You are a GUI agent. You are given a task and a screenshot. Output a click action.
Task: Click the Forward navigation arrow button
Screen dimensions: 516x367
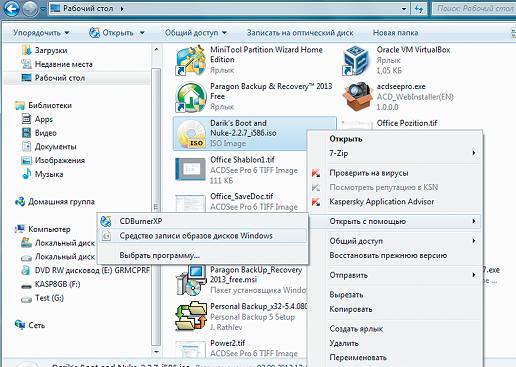pos(30,8)
